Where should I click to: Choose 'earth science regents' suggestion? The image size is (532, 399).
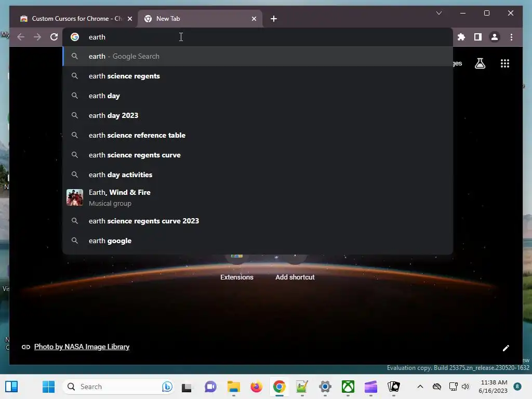(x=258, y=76)
